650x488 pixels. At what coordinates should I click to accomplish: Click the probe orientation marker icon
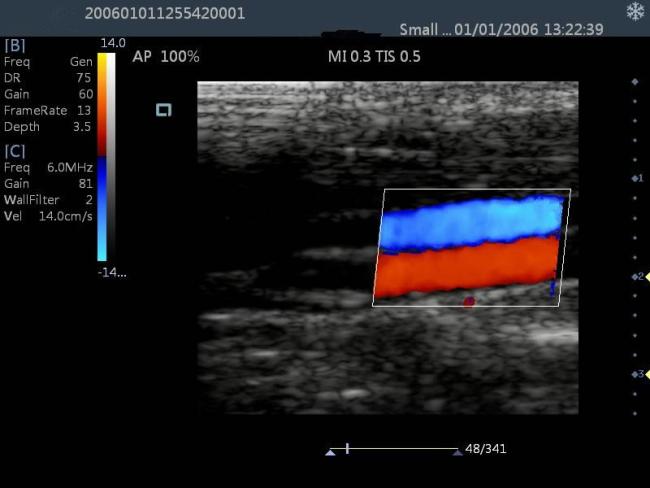(164, 110)
